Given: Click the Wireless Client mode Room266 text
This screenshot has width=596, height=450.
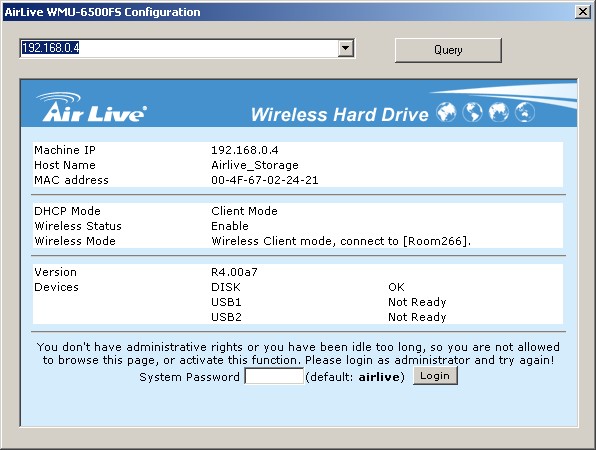Looking at the screenshot, I should coord(341,241).
